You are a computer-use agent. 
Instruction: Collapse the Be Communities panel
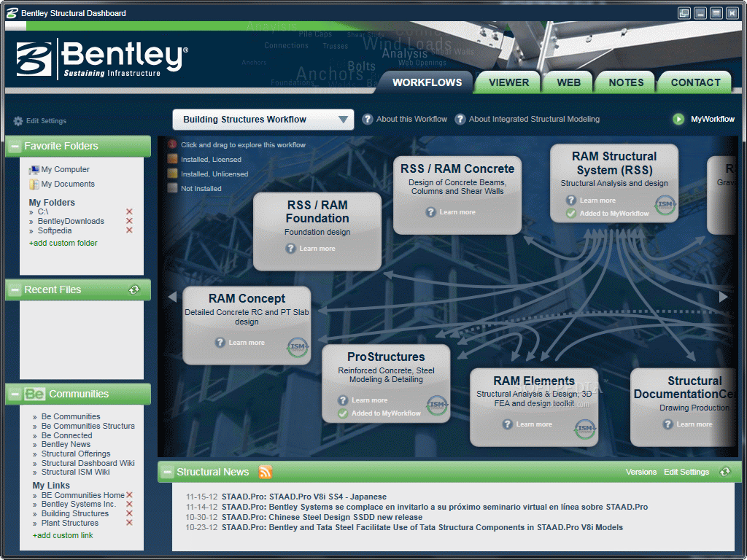pyautogui.click(x=15, y=394)
